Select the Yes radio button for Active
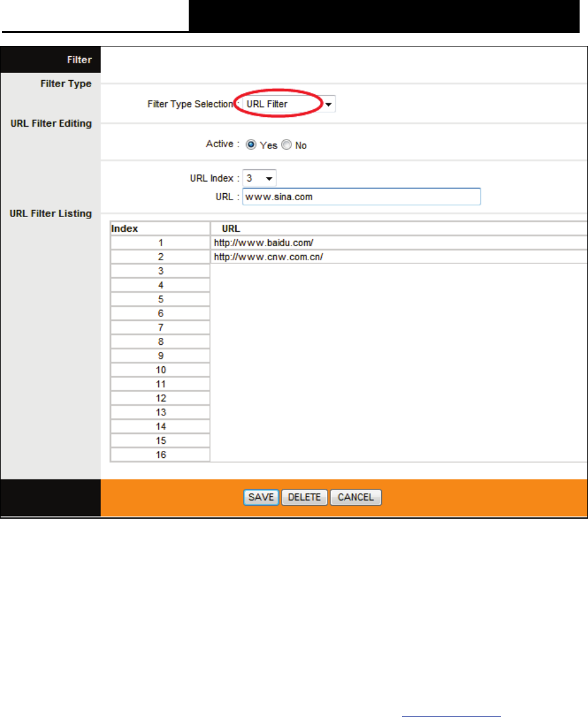 (251, 145)
